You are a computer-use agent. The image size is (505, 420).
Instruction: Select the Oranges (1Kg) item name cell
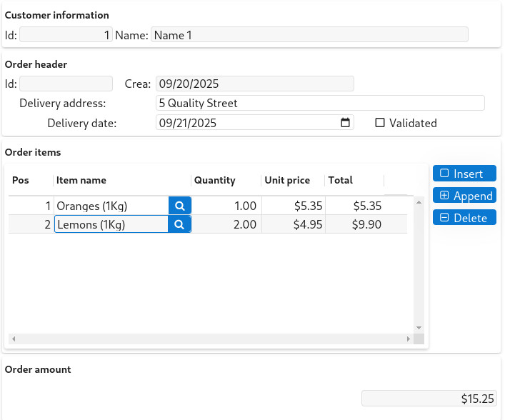click(x=111, y=206)
